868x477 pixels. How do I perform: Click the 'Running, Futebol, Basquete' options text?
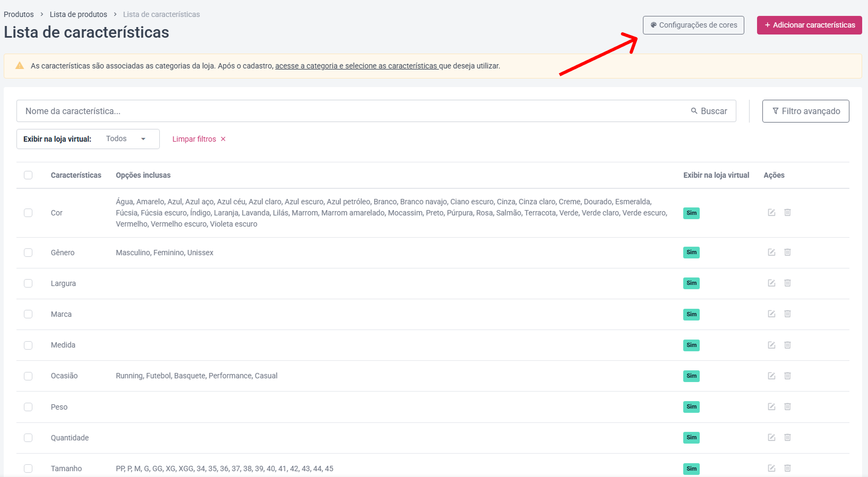coord(196,376)
